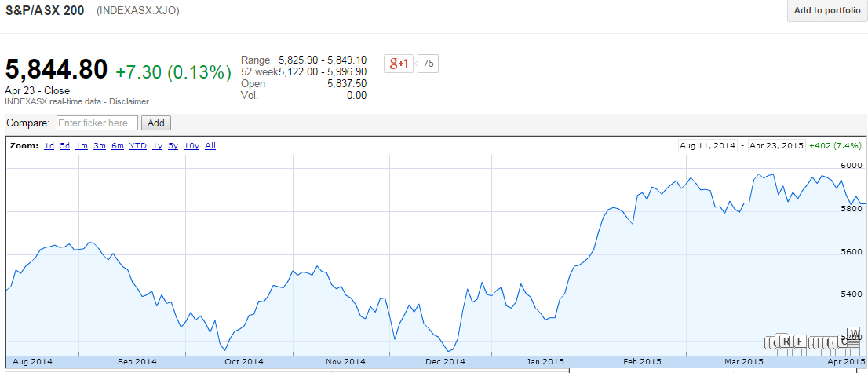The width and height of the screenshot is (868, 373).
Task: Edit the start date Aug 11, 2014
Action: [707, 146]
